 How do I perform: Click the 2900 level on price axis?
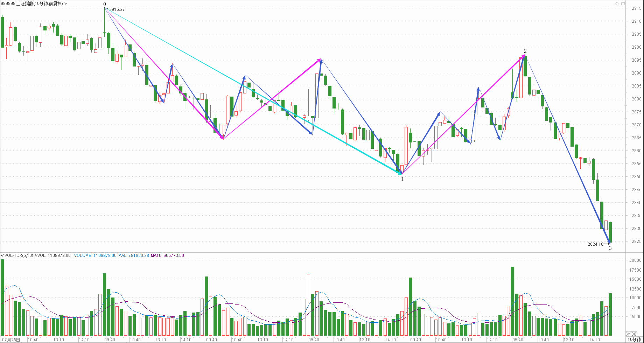pyautogui.click(x=636, y=47)
